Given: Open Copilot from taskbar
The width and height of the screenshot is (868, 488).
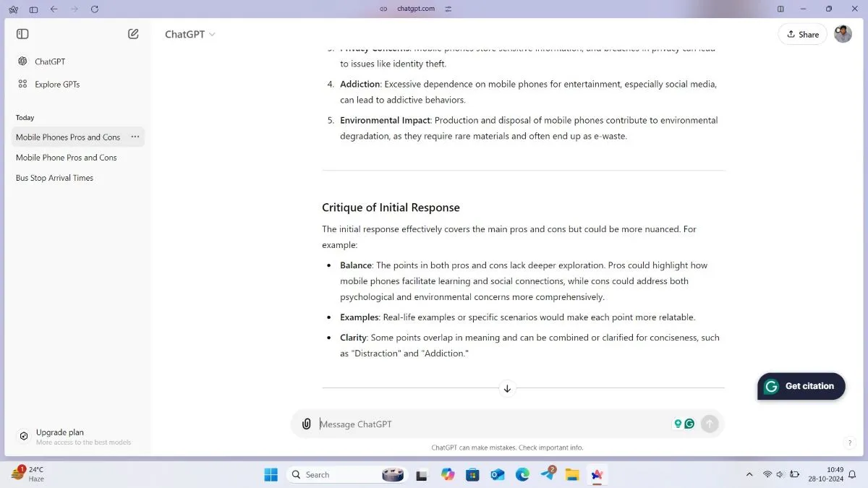Looking at the screenshot, I should pyautogui.click(x=448, y=474).
